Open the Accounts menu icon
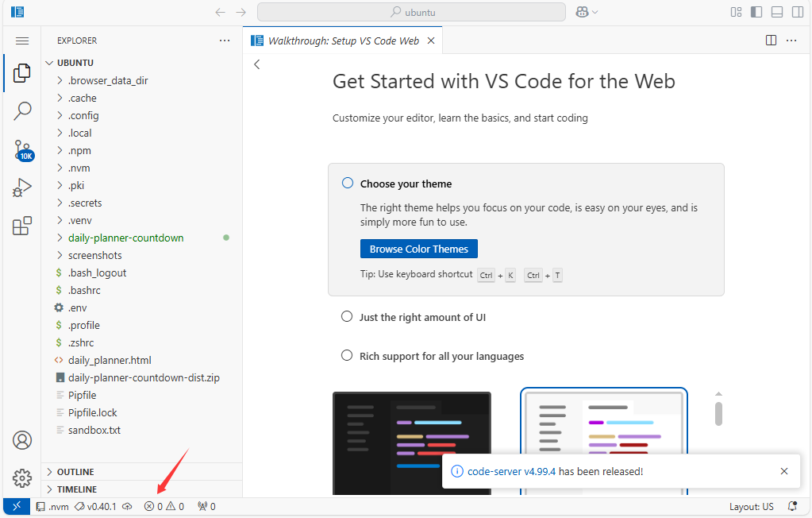812x518 pixels. 22,440
